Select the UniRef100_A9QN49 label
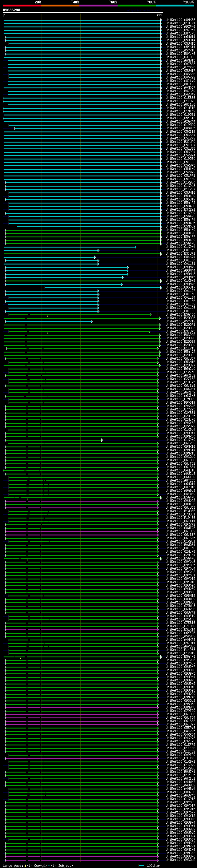 point(180,267)
